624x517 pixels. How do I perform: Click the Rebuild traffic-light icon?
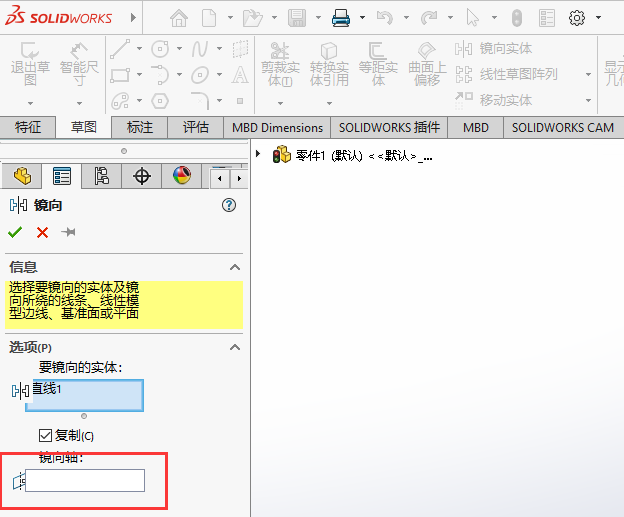click(517, 18)
